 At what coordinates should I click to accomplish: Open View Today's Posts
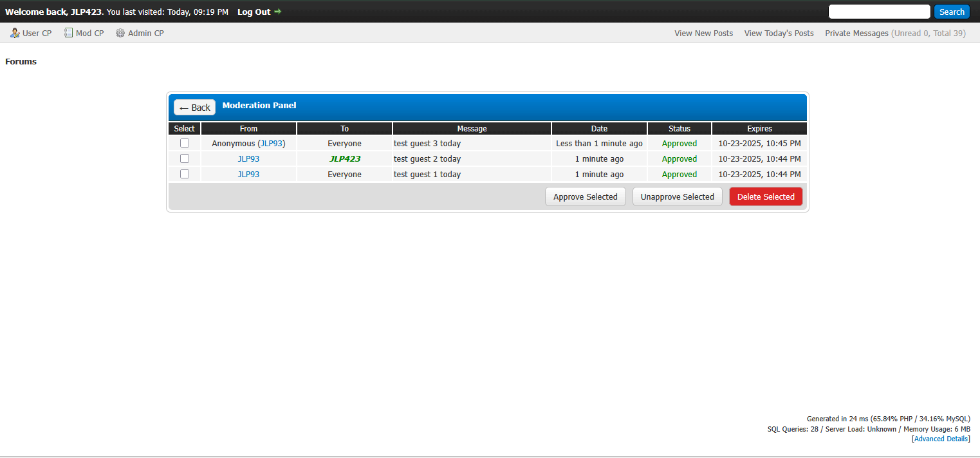pos(779,33)
